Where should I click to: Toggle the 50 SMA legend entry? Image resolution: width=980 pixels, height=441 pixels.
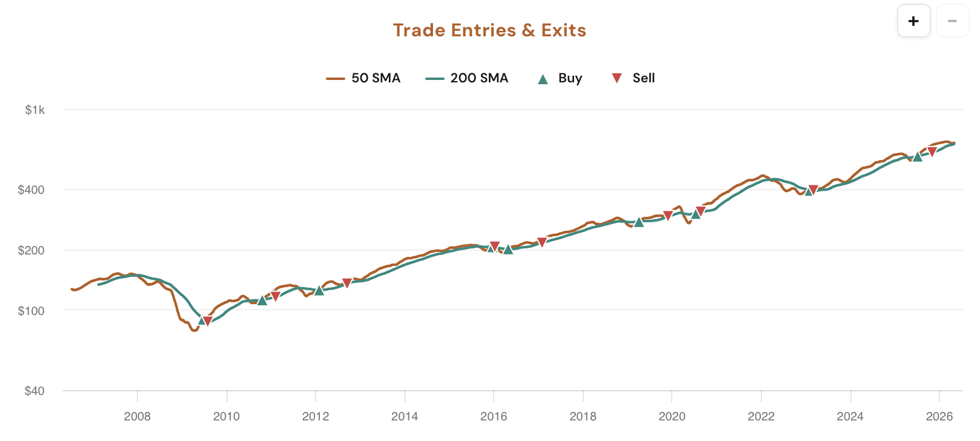tap(376, 78)
